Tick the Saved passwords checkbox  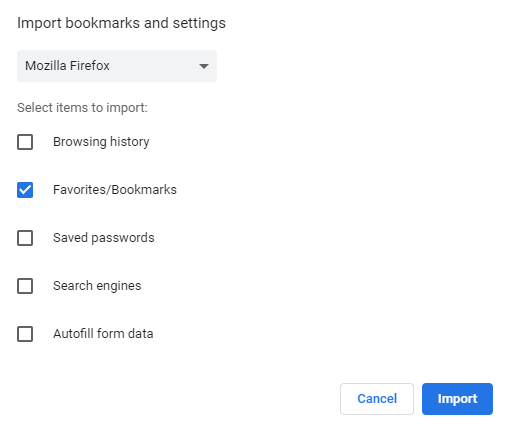pos(25,238)
